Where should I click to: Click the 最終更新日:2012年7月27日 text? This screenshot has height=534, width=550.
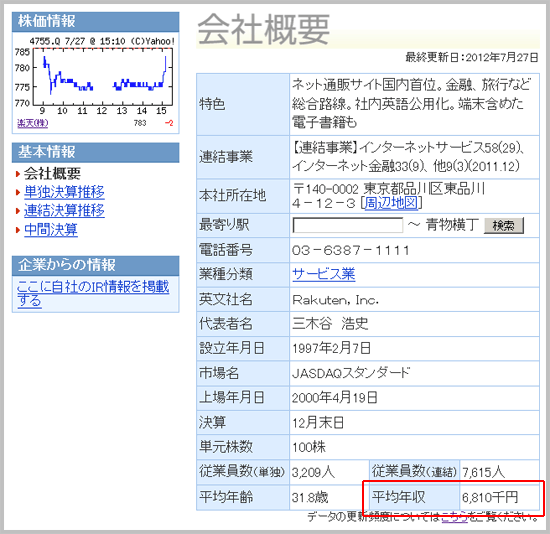tap(471, 57)
